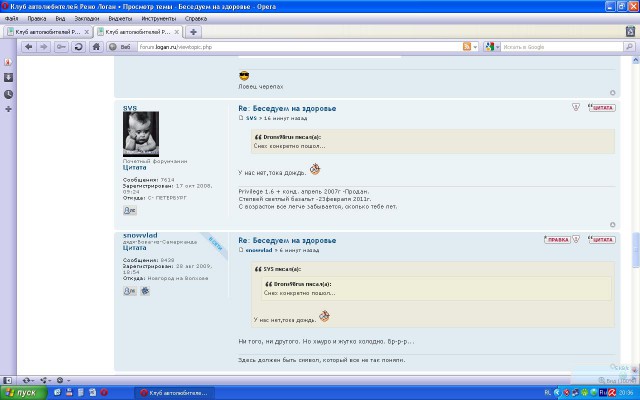
Task: Click the gear icon beside snowvlad's ЛС
Action: [x=145, y=291]
